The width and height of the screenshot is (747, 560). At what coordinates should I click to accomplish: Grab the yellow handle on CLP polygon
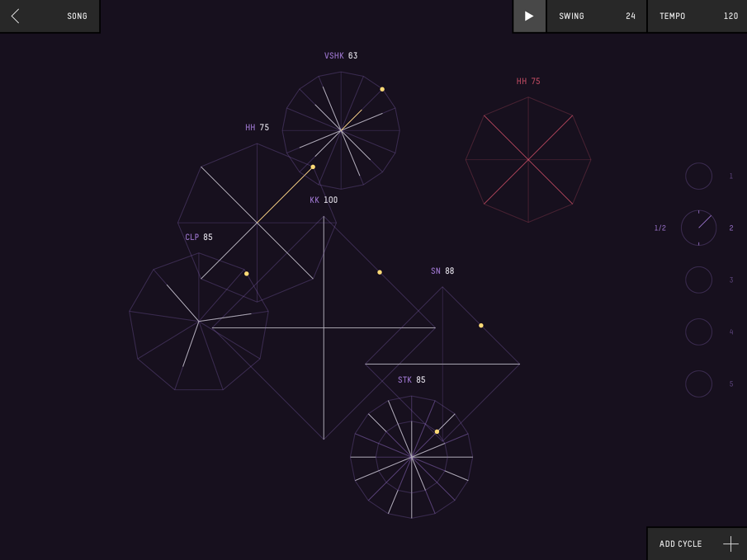pyautogui.click(x=246, y=274)
